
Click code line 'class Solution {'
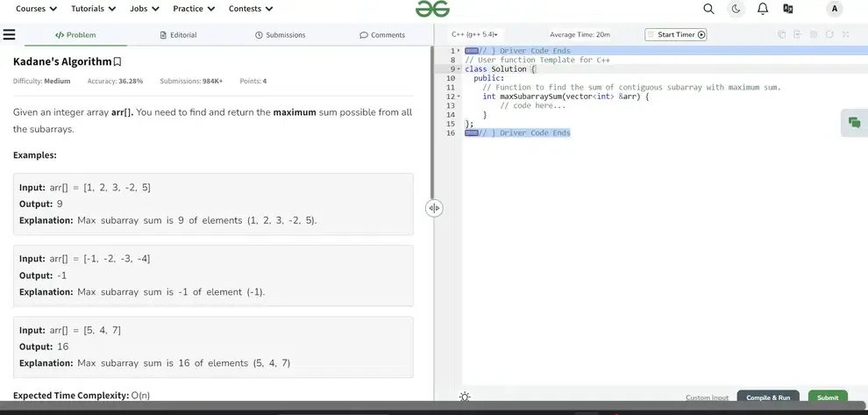coord(500,69)
